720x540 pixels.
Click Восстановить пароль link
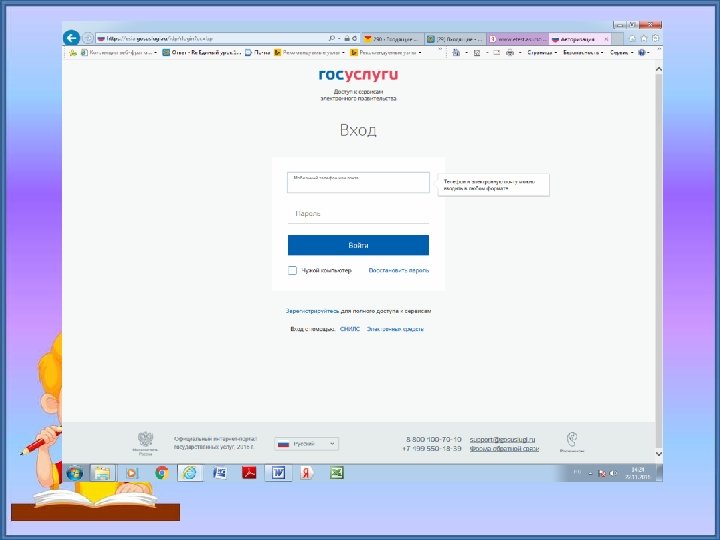coord(399,270)
